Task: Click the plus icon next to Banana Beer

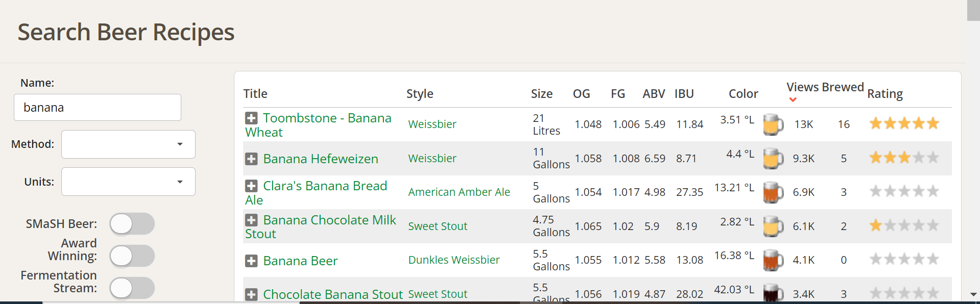Action: click(x=251, y=261)
